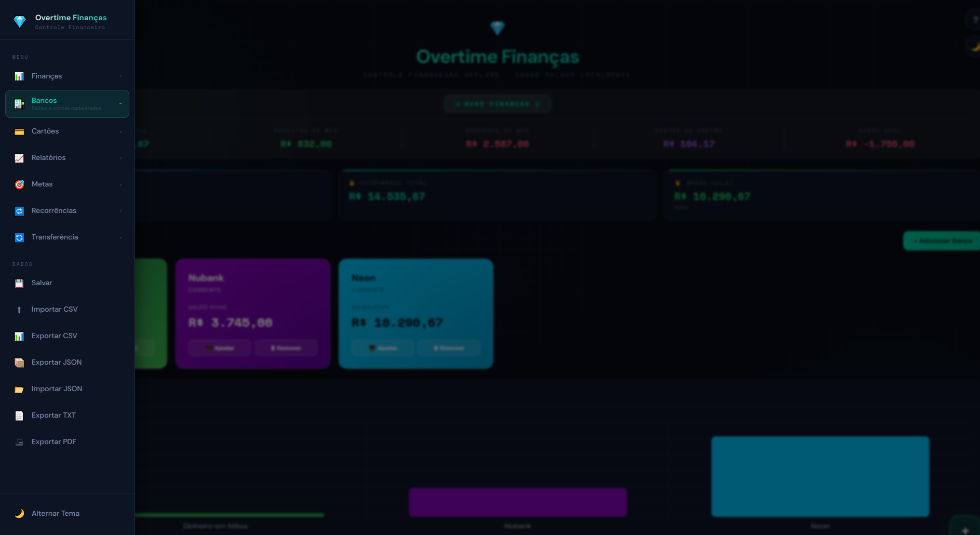Open the Recorrências menu item
Image resolution: width=980 pixels, height=535 pixels.
67,211
